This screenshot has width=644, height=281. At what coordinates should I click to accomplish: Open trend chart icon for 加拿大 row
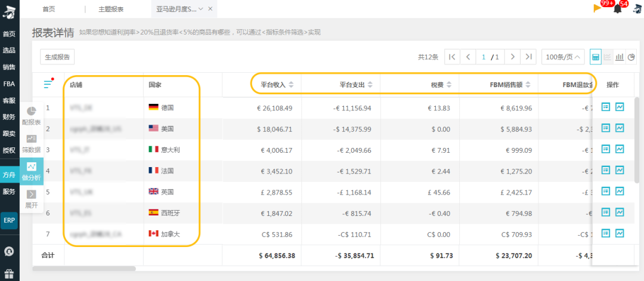(620, 233)
